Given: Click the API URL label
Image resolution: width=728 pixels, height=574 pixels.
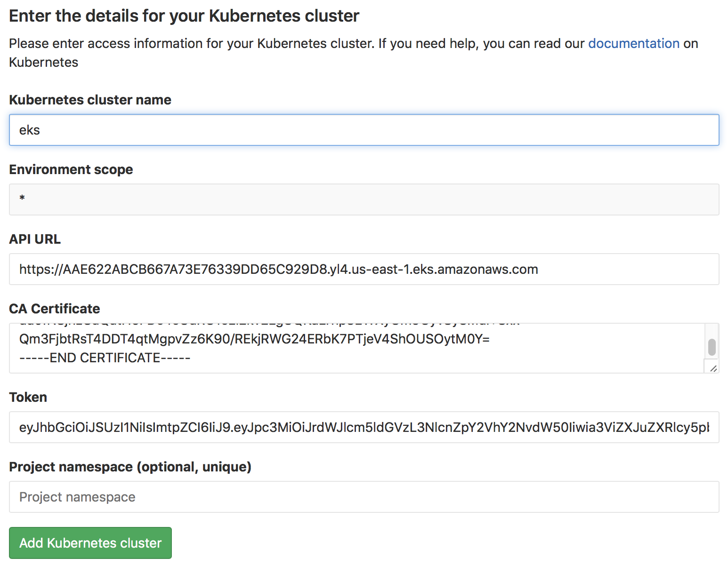Looking at the screenshot, I should pyautogui.click(x=34, y=239).
